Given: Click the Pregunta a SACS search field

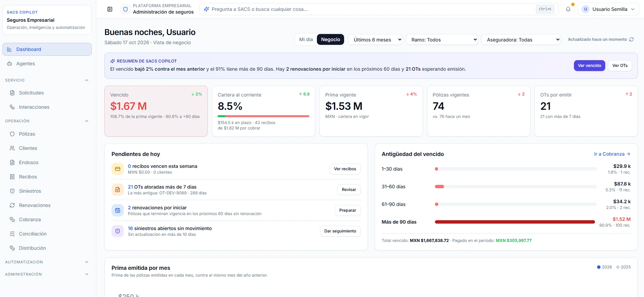Looking at the screenshot, I should click(379, 9).
